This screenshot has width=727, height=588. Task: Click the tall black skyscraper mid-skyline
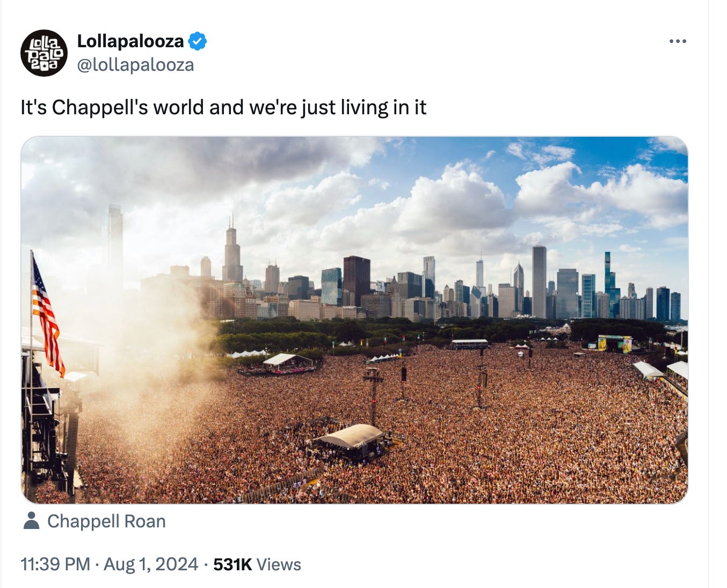[x=357, y=281]
